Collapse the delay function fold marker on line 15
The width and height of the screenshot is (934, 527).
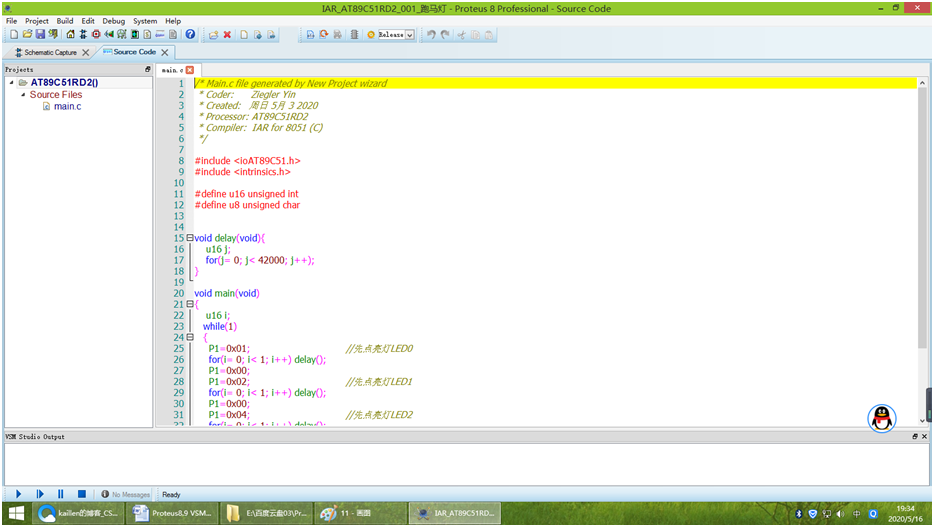[x=190, y=238]
